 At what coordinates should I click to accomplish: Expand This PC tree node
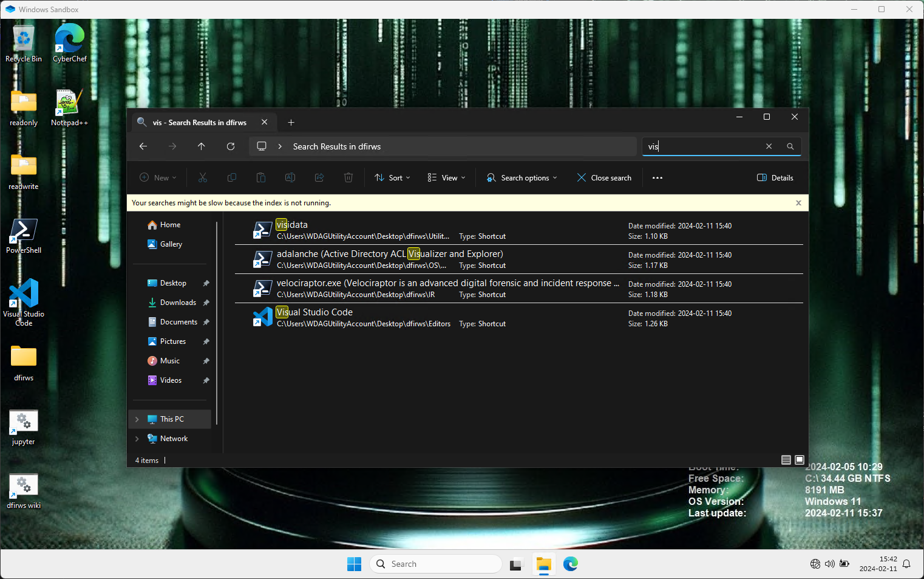137,419
